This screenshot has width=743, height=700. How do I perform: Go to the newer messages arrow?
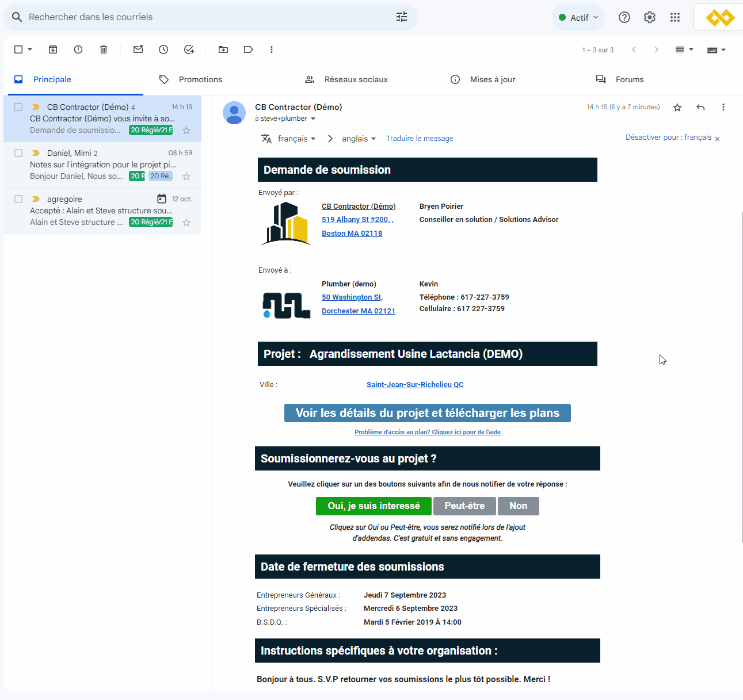coord(634,49)
